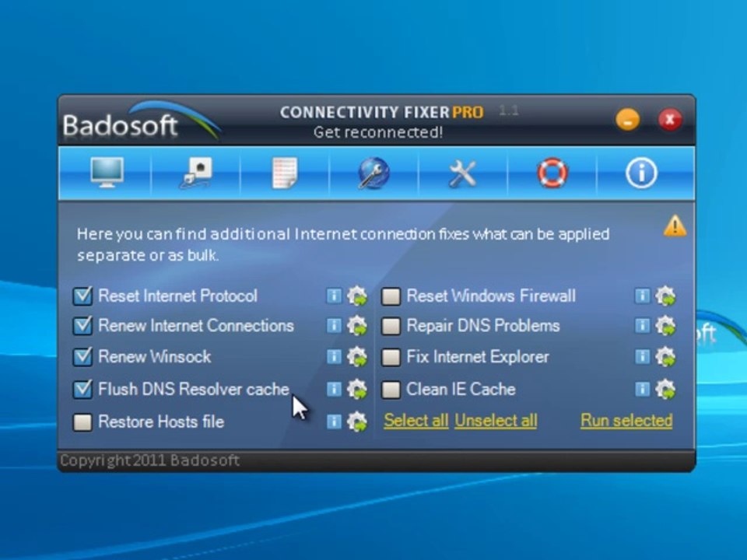
Task: Click the Get reconnected! tagline
Action: [x=378, y=132]
